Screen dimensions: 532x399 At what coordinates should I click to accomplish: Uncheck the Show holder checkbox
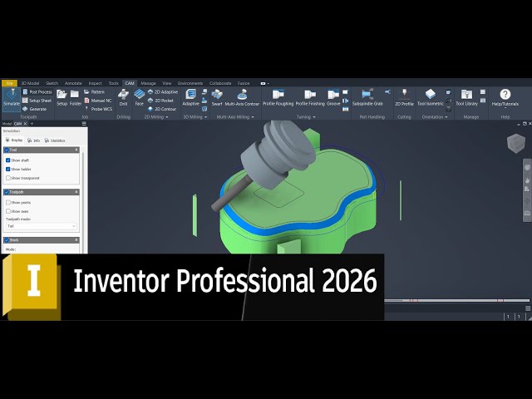(x=8, y=169)
